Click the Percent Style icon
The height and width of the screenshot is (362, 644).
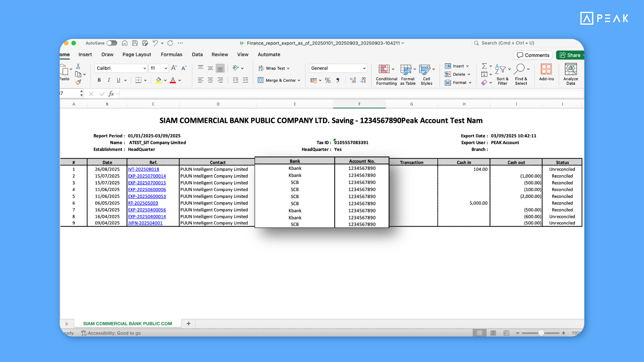(x=328, y=80)
